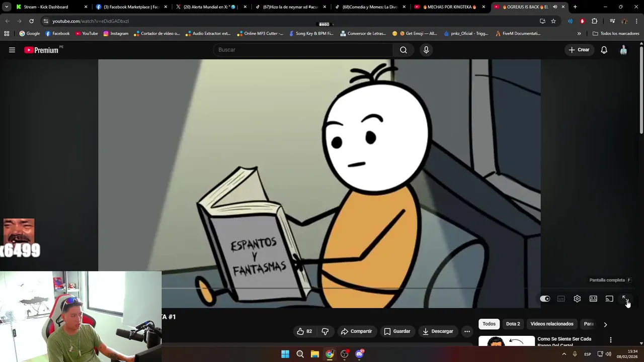Mute the OGREJUS tab audio

pos(555,7)
